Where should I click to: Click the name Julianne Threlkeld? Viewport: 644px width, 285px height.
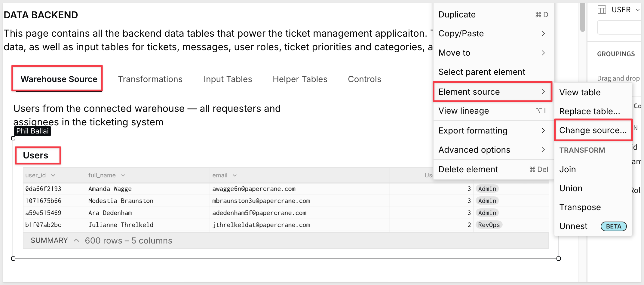121,225
